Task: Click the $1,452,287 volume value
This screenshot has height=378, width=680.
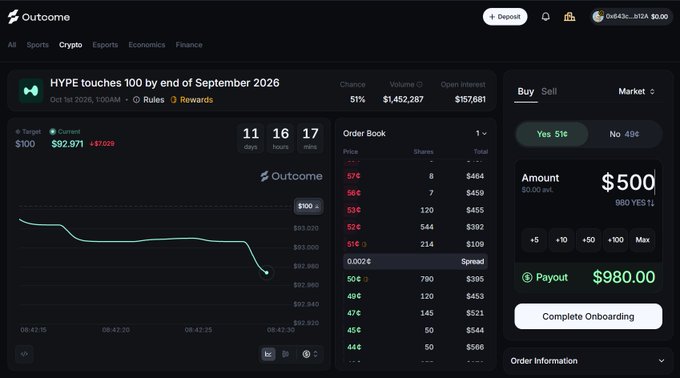Action: tap(403, 99)
